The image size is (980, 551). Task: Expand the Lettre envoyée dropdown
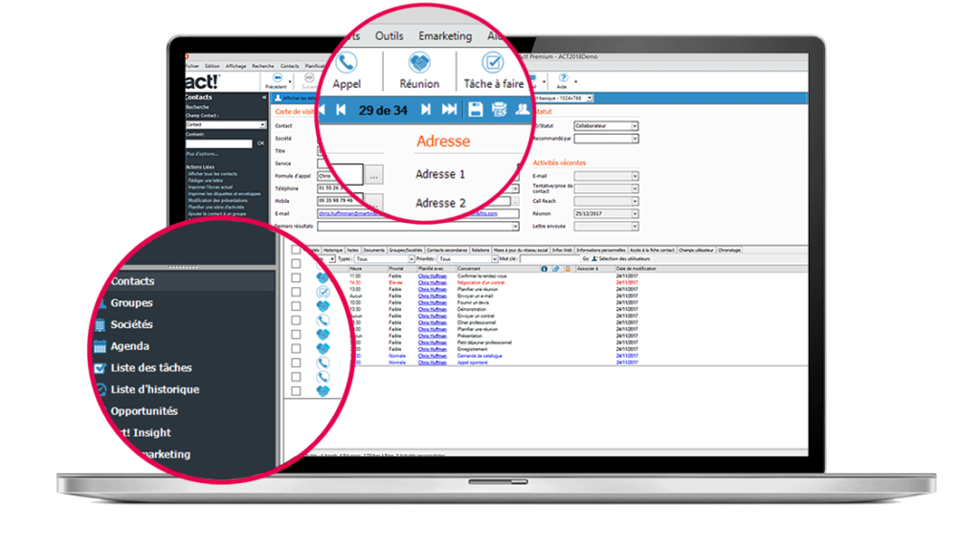pos(606,226)
